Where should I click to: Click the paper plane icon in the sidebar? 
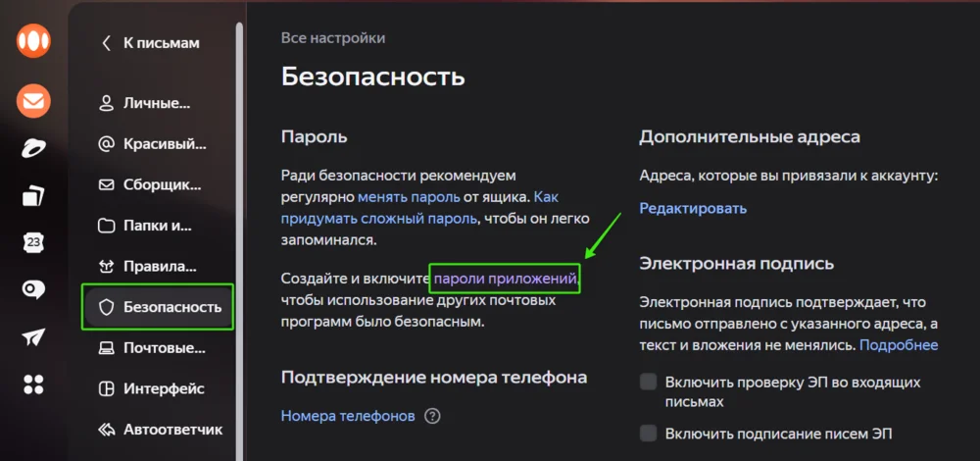click(33, 337)
